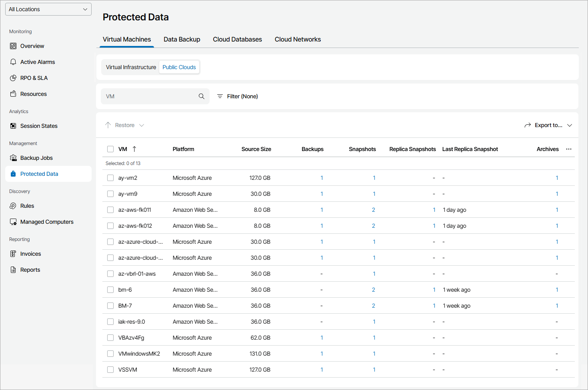
Task: Open the Cloud Networks tab
Action: tap(298, 39)
